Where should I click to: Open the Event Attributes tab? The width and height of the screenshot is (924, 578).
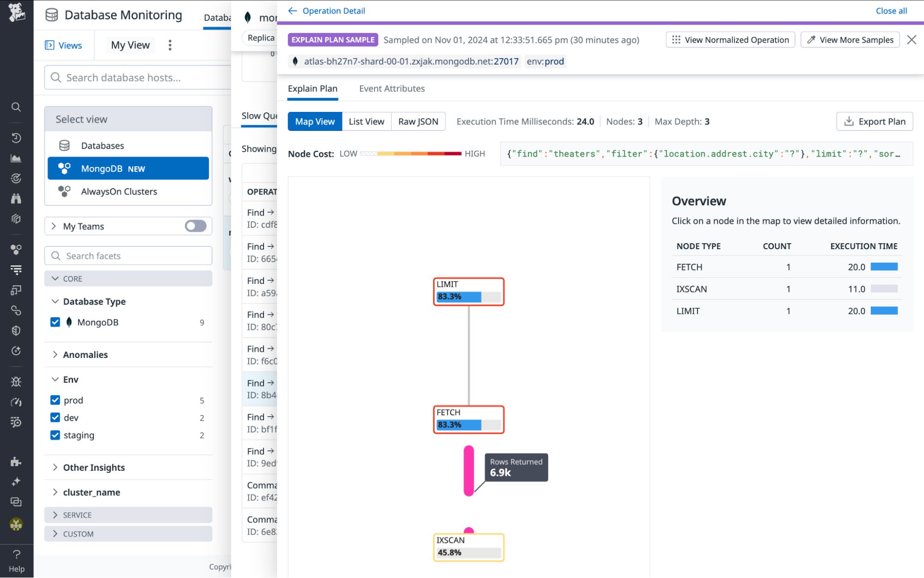tap(392, 88)
